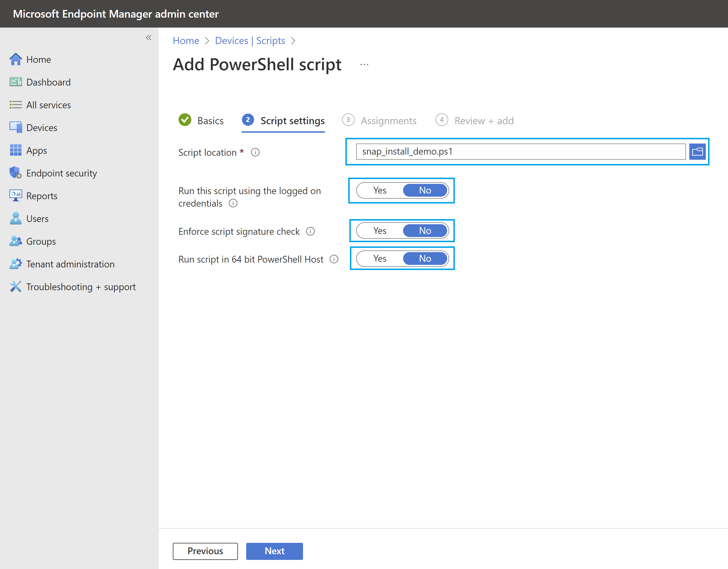The width and height of the screenshot is (728, 569).
Task: Open the Reports section
Action: (x=42, y=196)
